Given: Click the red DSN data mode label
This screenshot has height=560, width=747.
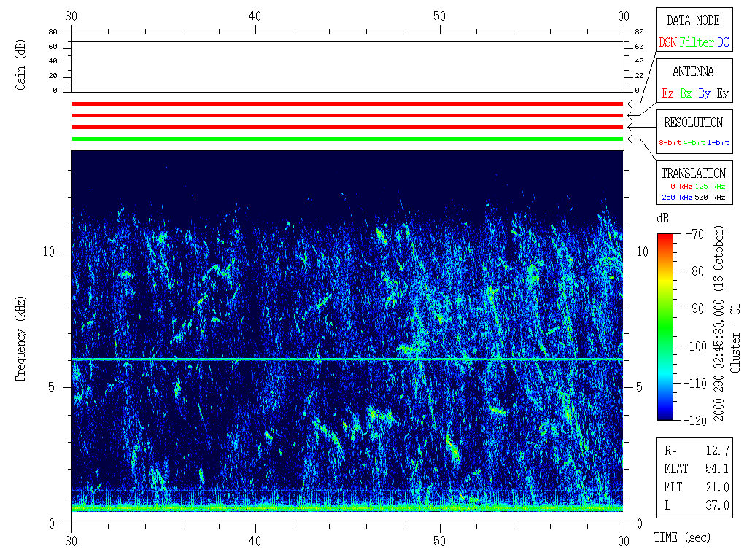Looking at the screenshot, I should pos(667,43).
